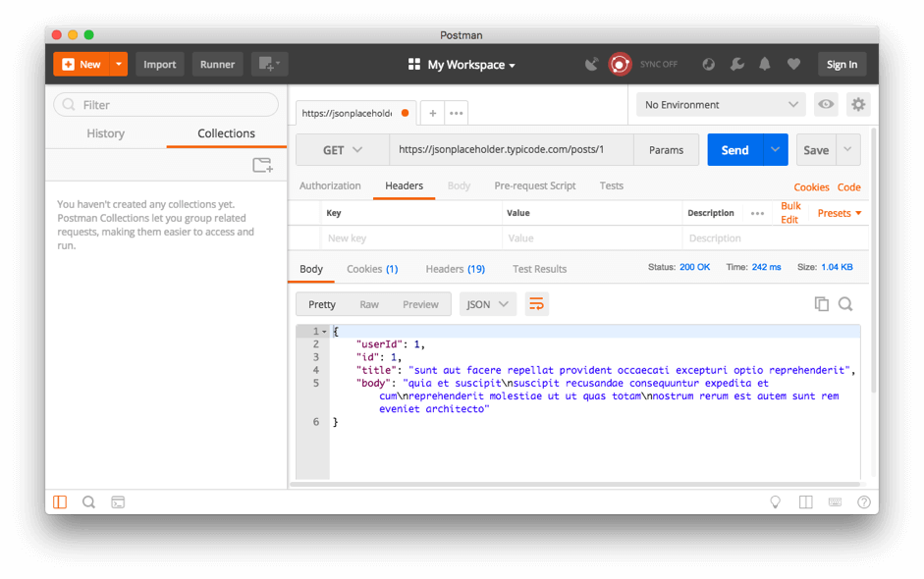Switch to two pane layout icon

805,501
